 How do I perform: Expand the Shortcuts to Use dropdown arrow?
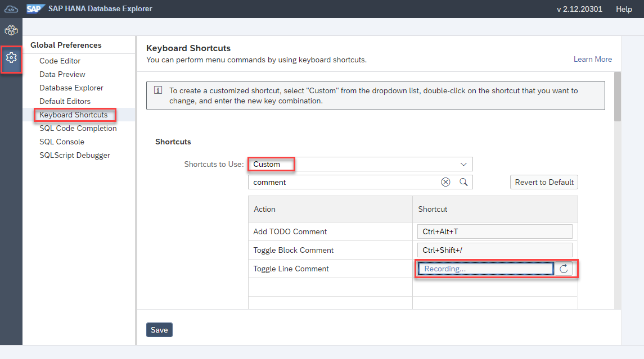coord(463,164)
